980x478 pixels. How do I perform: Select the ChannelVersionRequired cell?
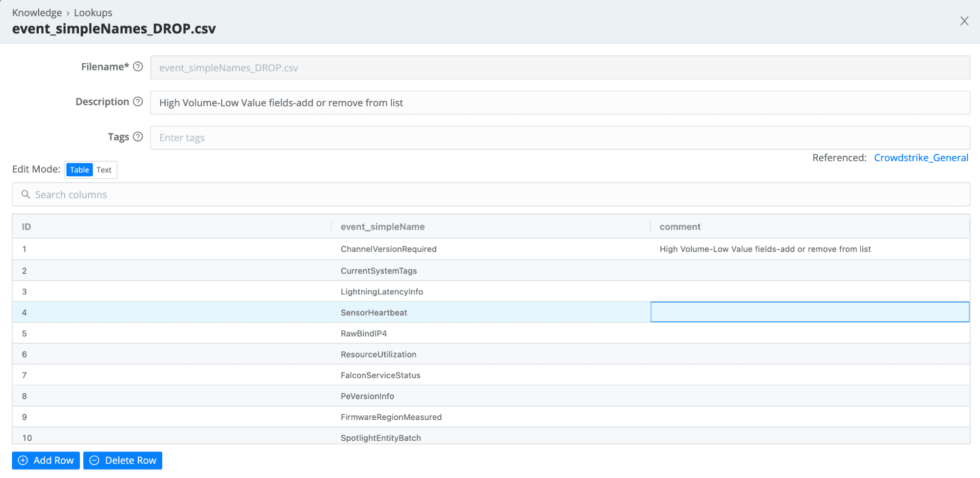(388, 249)
